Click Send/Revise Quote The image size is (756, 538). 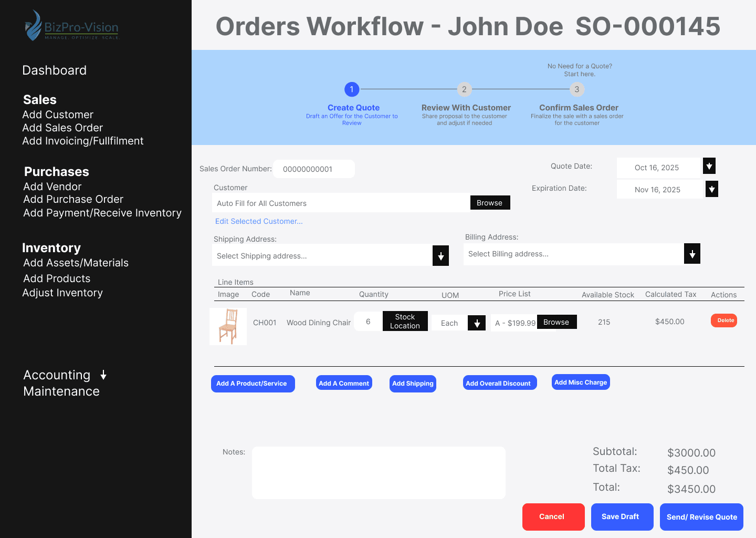pos(701,517)
